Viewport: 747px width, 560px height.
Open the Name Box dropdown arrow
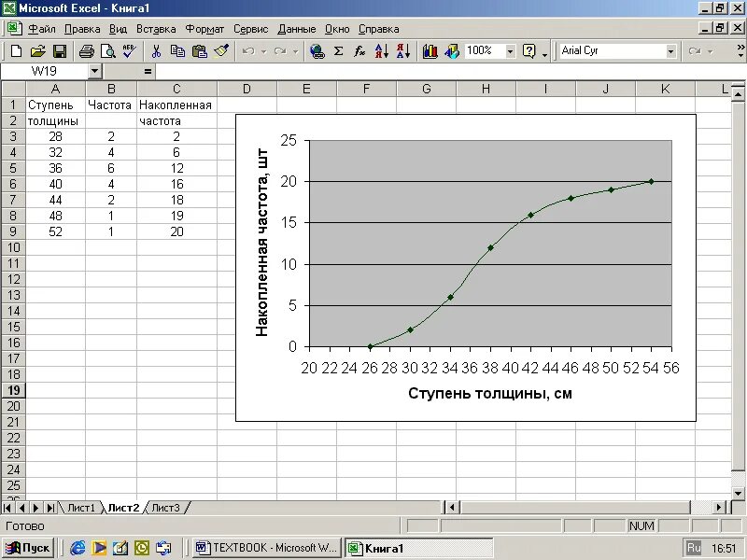[95, 72]
